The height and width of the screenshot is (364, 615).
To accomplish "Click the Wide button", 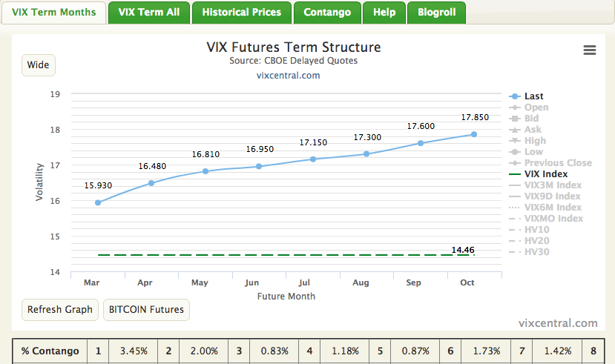I will pos(38,65).
